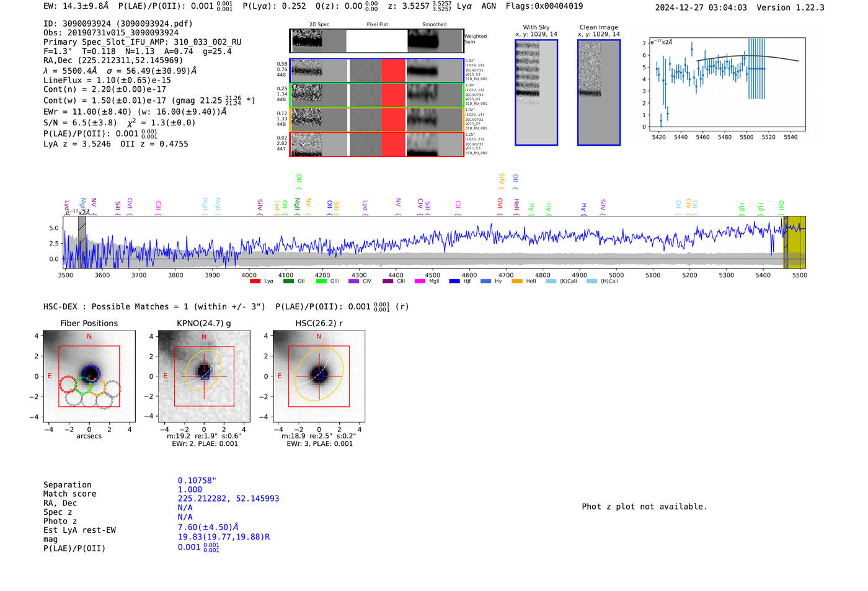
Task: Click the green dashed fiber circle
Action: pyautogui.click(x=83, y=385)
